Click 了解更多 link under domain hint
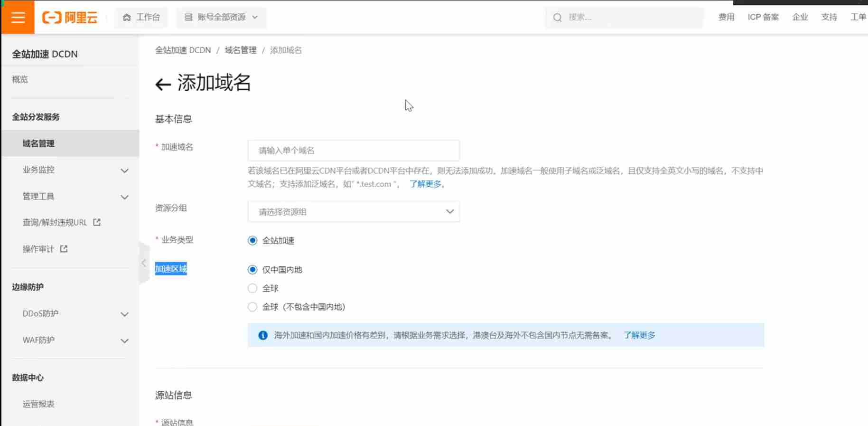868x426 pixels. tap(425, 184)
